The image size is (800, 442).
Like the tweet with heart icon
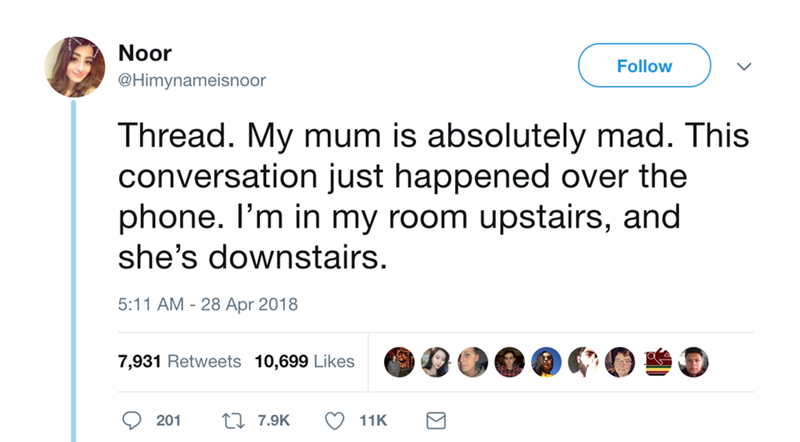click(335, 421)
